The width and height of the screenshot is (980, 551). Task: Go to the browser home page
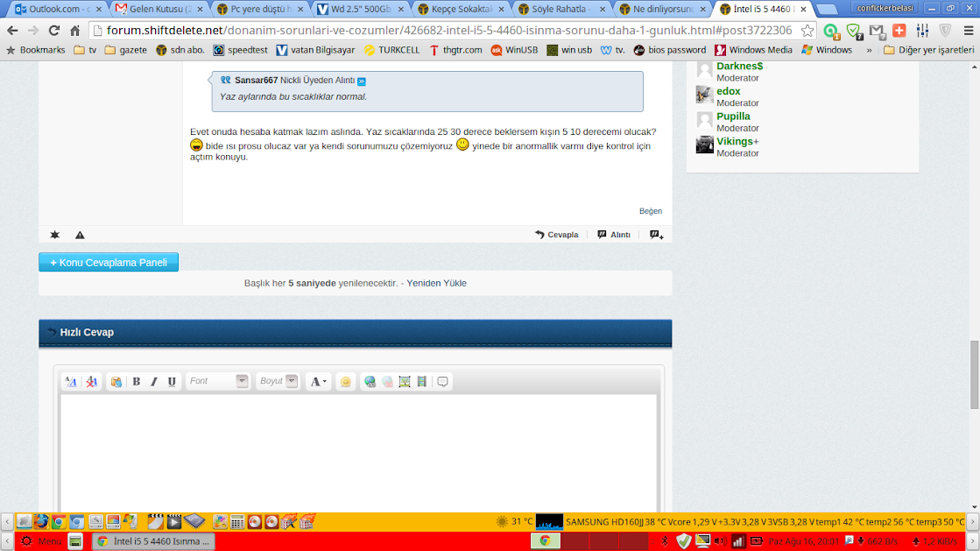click(75, 31)
